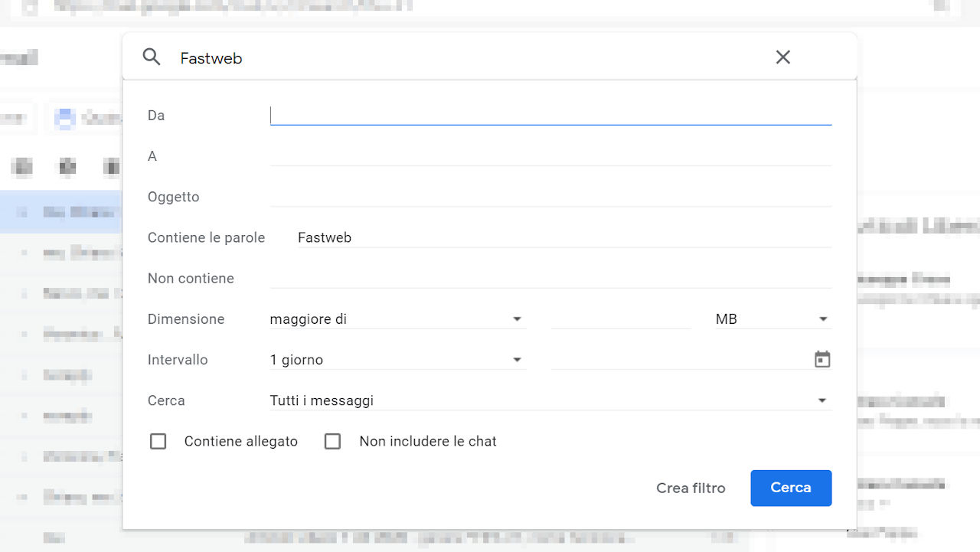Click the Da sender field
980x552 pixels.
pos(550,115)
